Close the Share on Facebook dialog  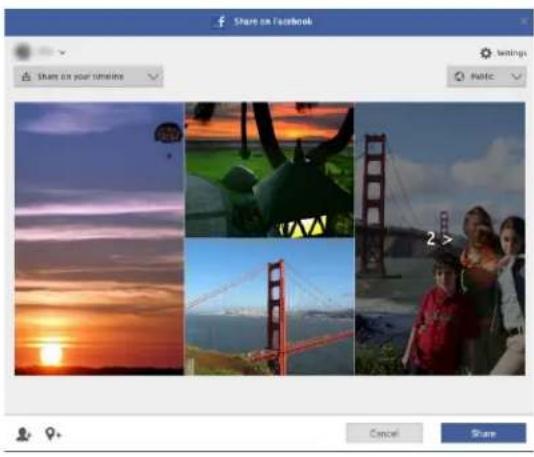(524, 21)
